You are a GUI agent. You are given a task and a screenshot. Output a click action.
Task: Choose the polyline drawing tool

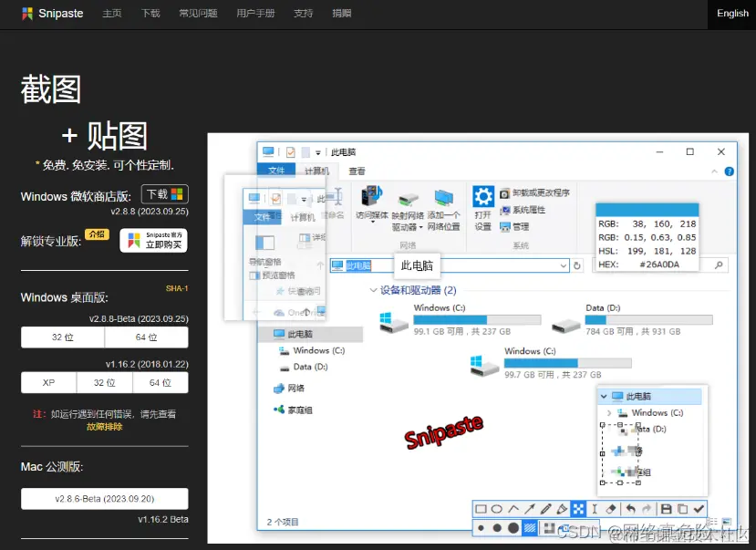point(513,509)
